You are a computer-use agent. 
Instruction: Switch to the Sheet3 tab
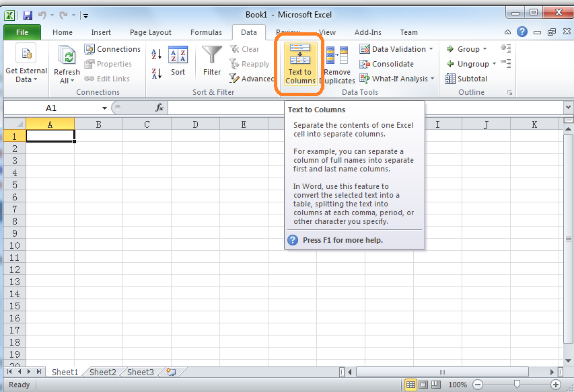click(x=140, y=373)
